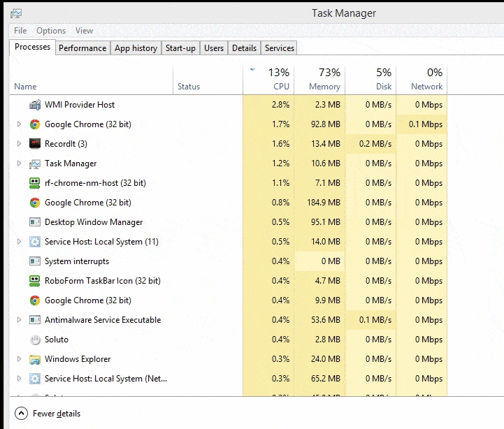Select the RoboForm TaskBar Icon (32 bit) name

(103, 281)
